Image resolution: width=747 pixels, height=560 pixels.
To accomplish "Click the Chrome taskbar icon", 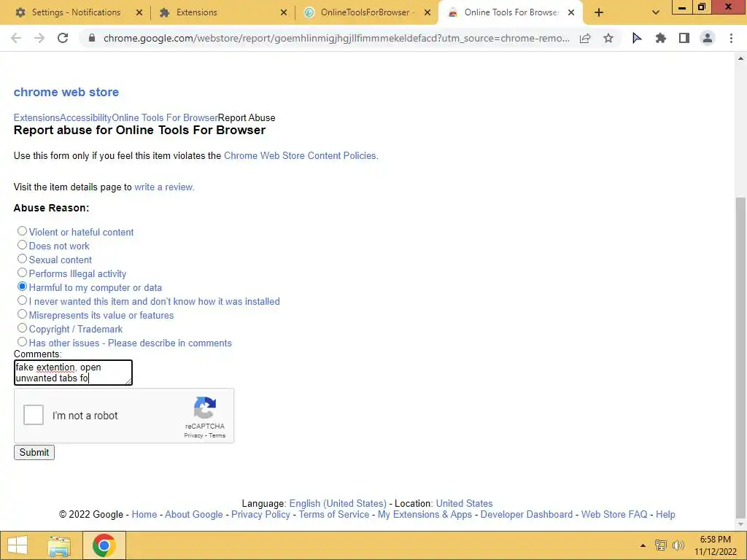I will point(104,545).
